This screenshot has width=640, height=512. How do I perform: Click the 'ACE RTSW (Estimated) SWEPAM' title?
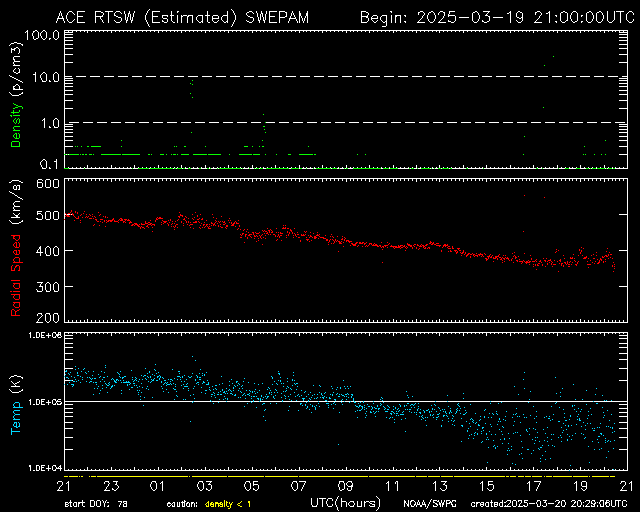[182, 18]
